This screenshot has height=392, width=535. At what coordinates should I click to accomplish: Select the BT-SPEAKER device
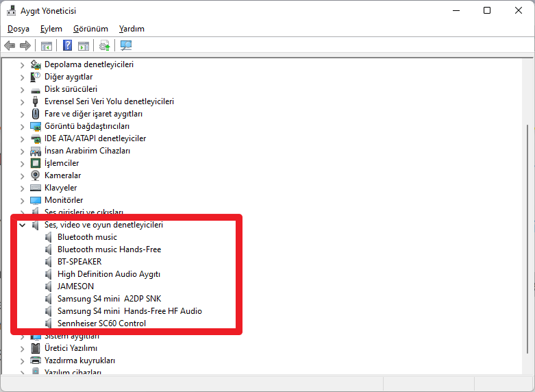pos(79,262)
